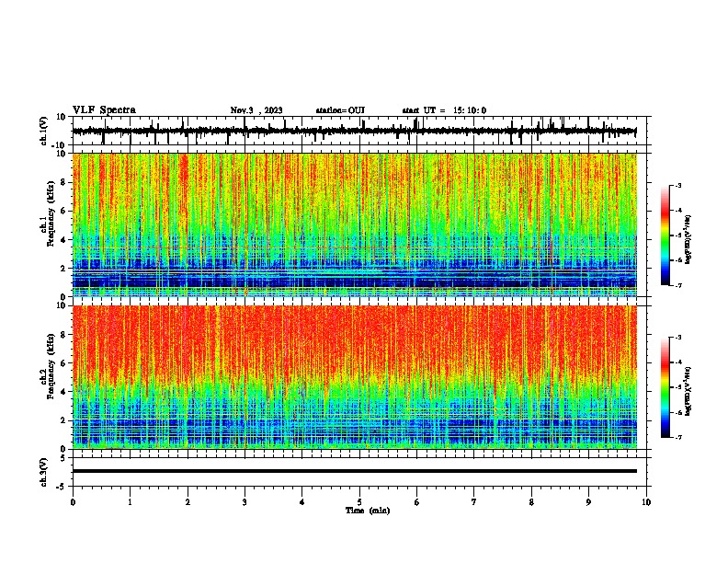The height and width of the screenshot is (563, 728).
Task: Click the "ch.3(V)" axis label
Action: 43,473
